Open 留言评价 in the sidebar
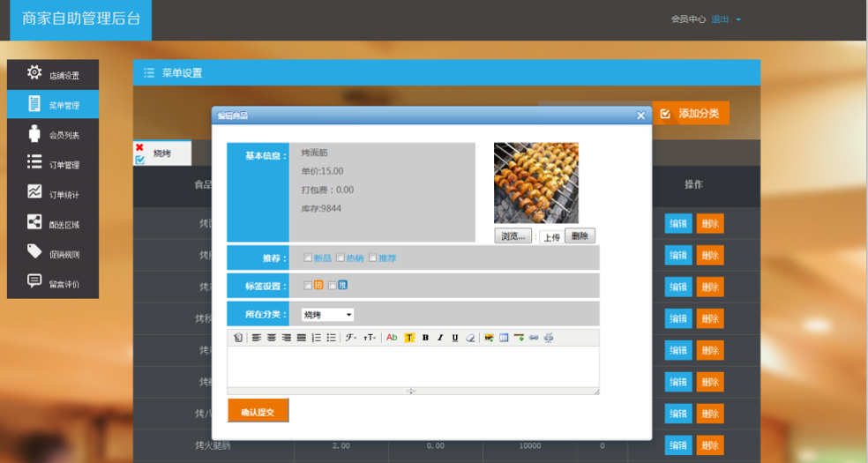This screenshot has height=463, width=868. 53,283
